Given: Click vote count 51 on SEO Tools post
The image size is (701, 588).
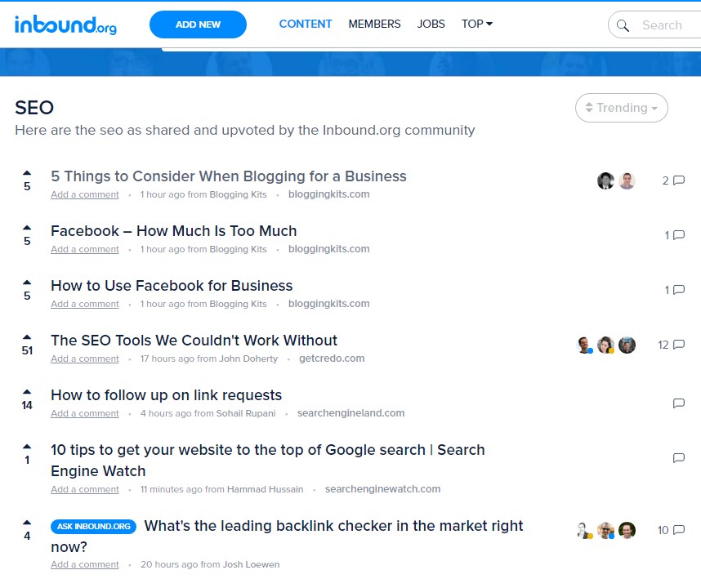Looking at the screenshot, I should (x=27, y=350).
